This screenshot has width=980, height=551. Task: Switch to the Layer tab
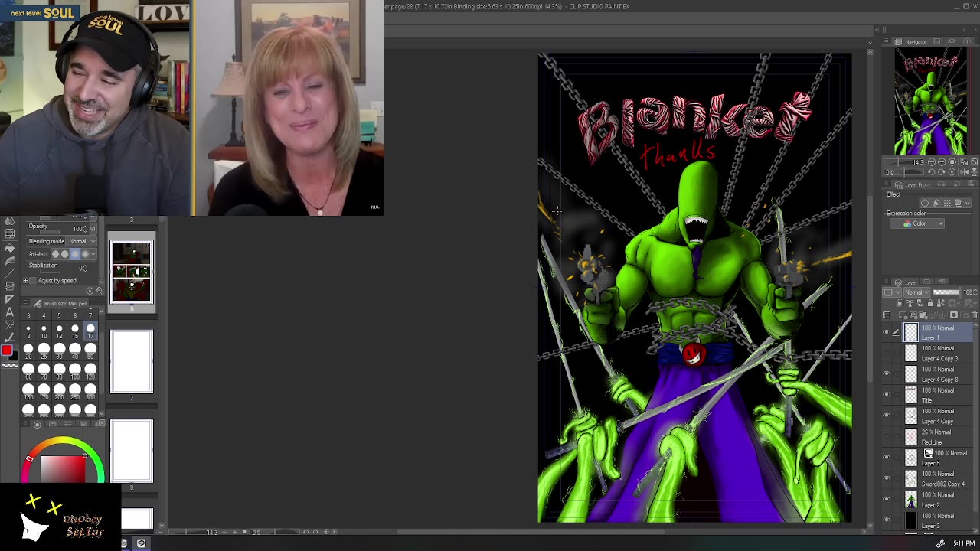coord(906,282)
